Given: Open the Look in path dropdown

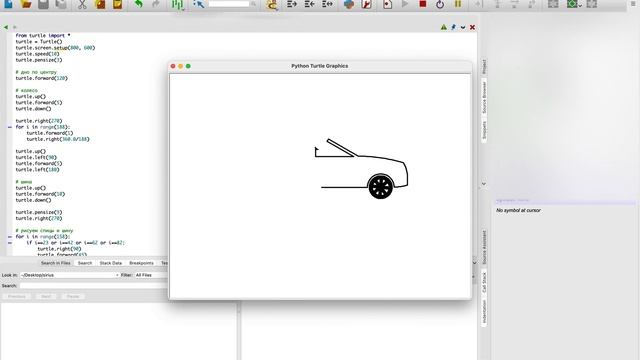Looking at the screenshot, I should coord(70,275).
